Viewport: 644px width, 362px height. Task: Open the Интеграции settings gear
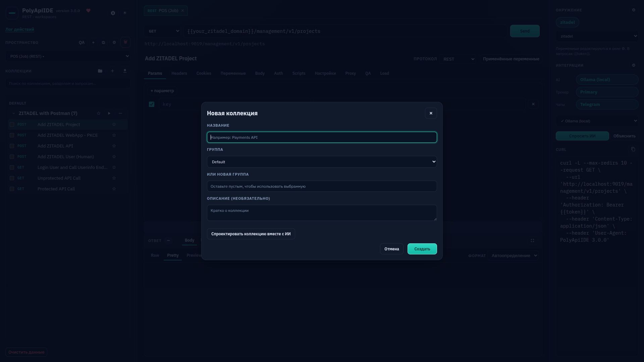634,65
